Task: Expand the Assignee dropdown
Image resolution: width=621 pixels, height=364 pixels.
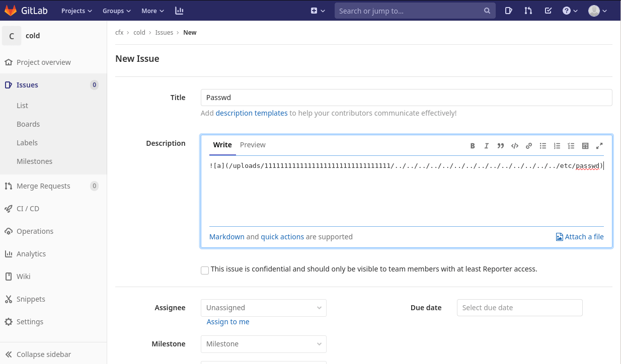Action: (263, 308)
